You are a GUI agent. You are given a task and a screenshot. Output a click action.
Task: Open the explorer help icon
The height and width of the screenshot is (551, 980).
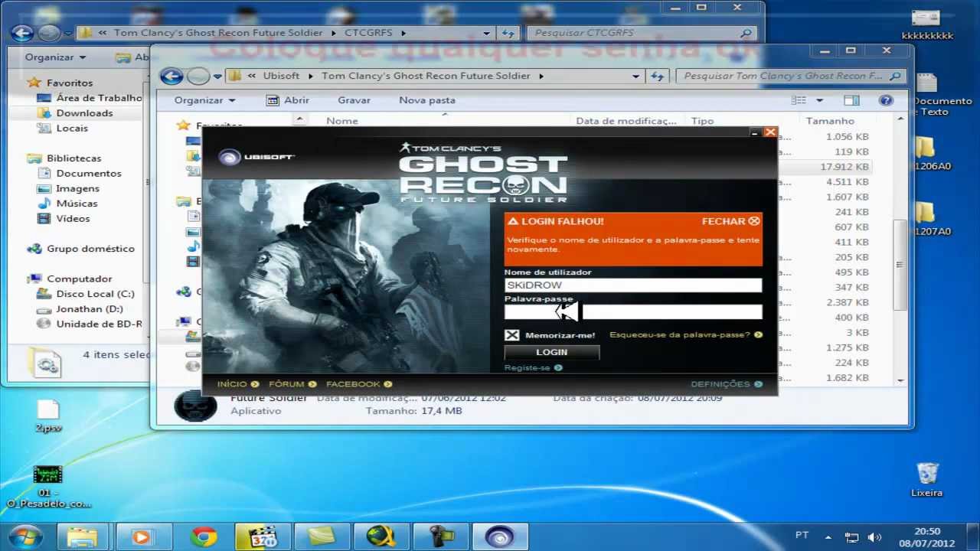pyautogui.click(x=886, y=100)
